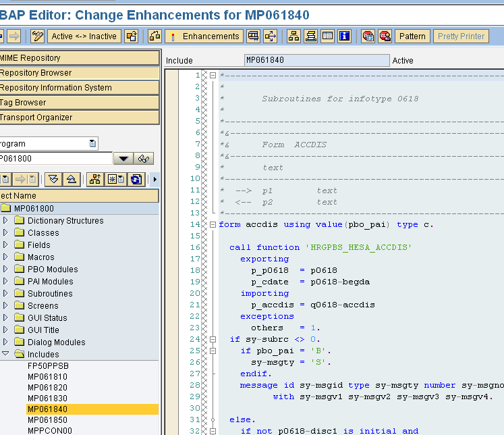Click 'HRGPBS_HESA_ACCDIS' function name in code
This screenshot has width=504, height=435.
tap(358, 247)
